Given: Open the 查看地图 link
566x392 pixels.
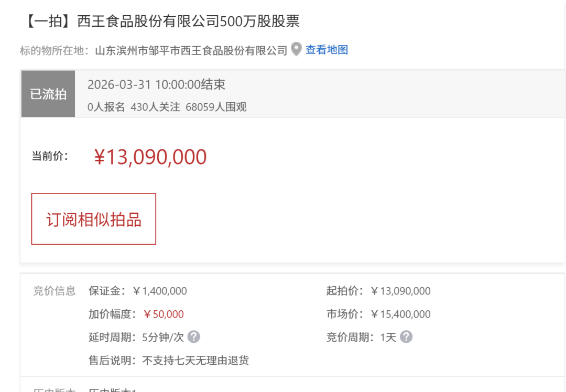Looking at the screenshot, I should 327,50.
